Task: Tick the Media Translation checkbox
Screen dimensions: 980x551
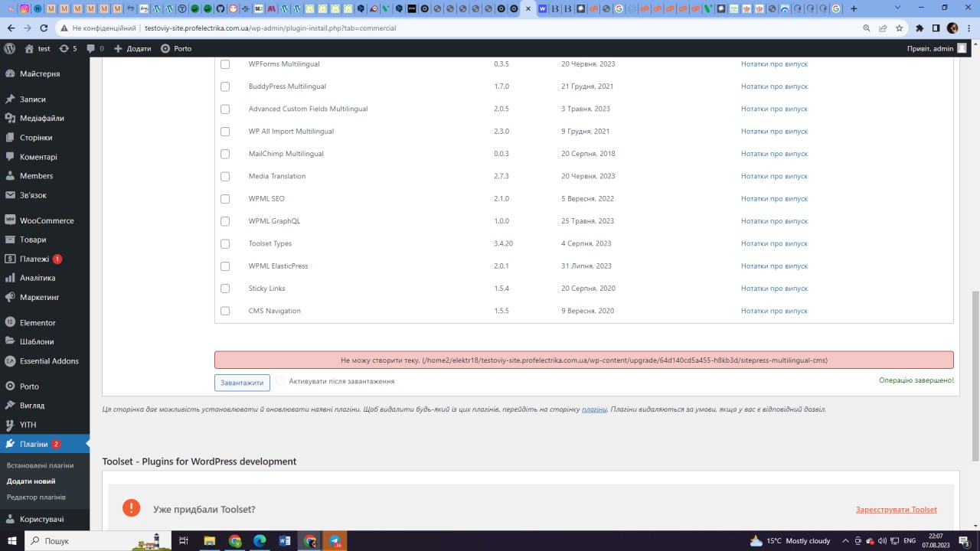Action: pos(225,176)
